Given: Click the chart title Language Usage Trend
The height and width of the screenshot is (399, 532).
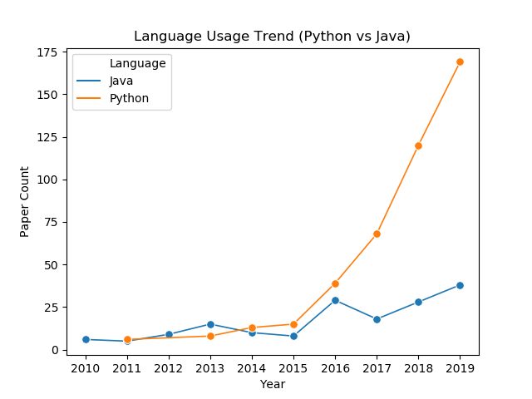Looking at the screenshot, I should [x=272, y=36].
